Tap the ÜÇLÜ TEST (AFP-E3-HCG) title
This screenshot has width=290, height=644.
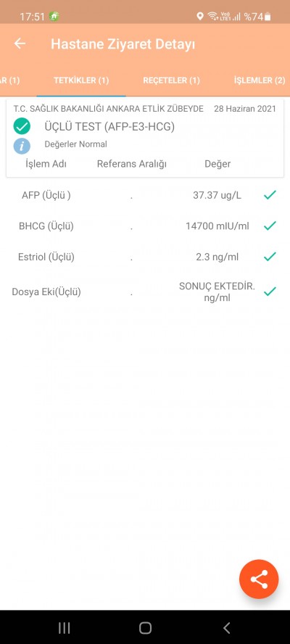pyautogui.click(x=109, y=127)
